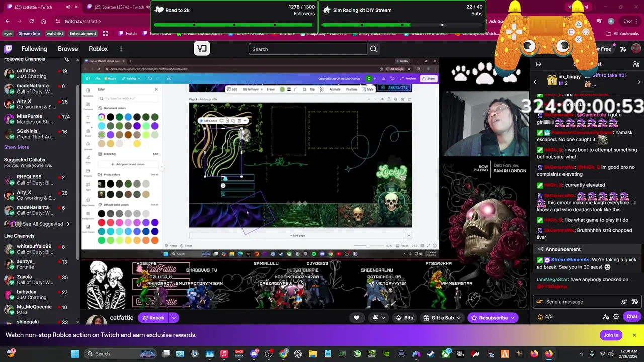Open the Roblox tab in Twitch nav
Viewport: 644px width, 362px height.
pos(98,49)
